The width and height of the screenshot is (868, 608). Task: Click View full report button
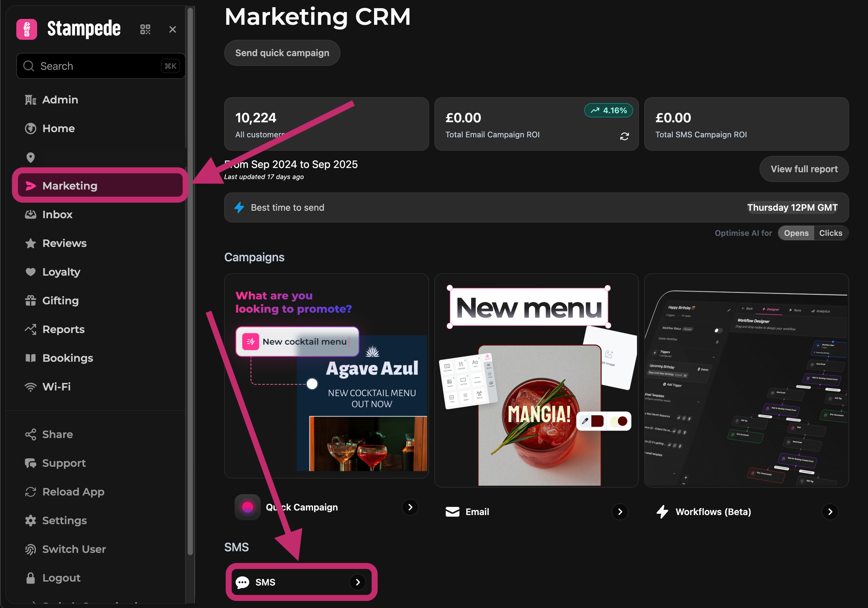point(804,169)
